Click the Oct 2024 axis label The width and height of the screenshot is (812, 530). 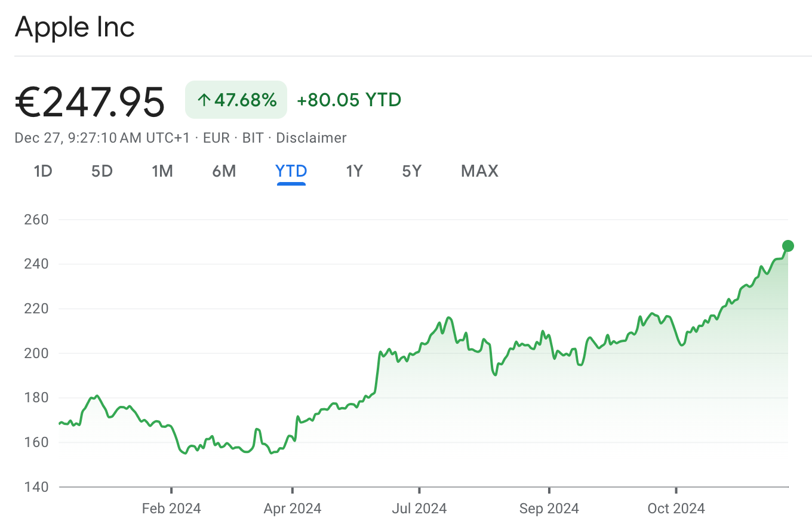coord(676,509)
